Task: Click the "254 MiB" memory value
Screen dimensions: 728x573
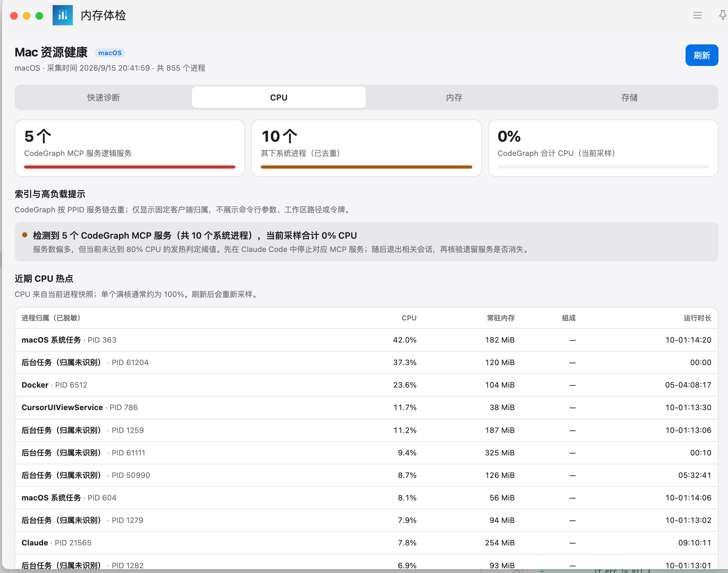Action: point(500,543)
